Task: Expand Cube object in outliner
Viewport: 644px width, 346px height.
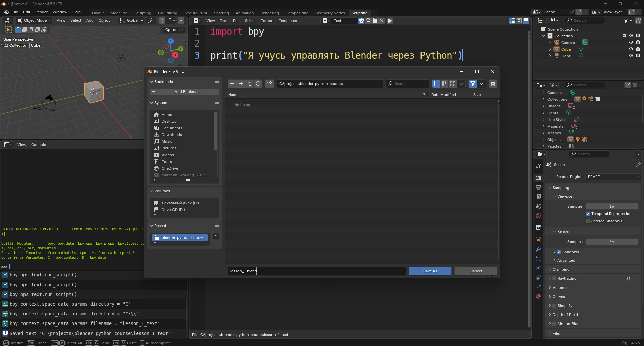Action: (x=550, y=49)
